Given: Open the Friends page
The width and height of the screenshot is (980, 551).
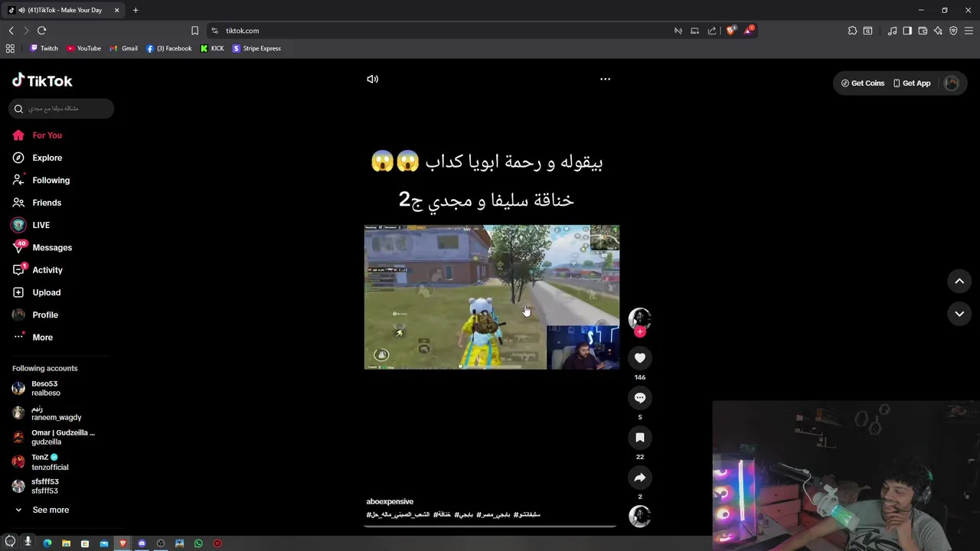Looking at the screenshot, I should [37, 203].
